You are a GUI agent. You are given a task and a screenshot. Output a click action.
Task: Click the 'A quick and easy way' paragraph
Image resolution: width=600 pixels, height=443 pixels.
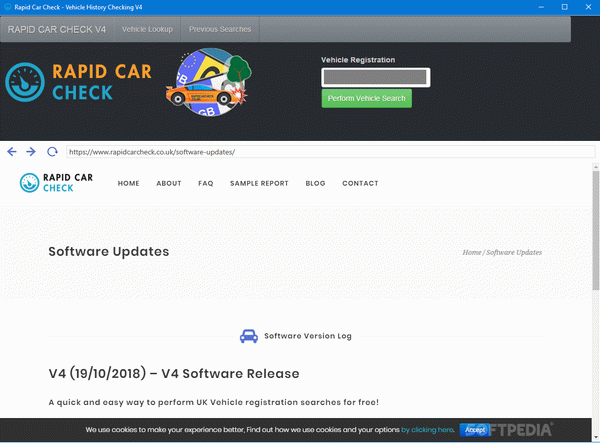point(214,402)
